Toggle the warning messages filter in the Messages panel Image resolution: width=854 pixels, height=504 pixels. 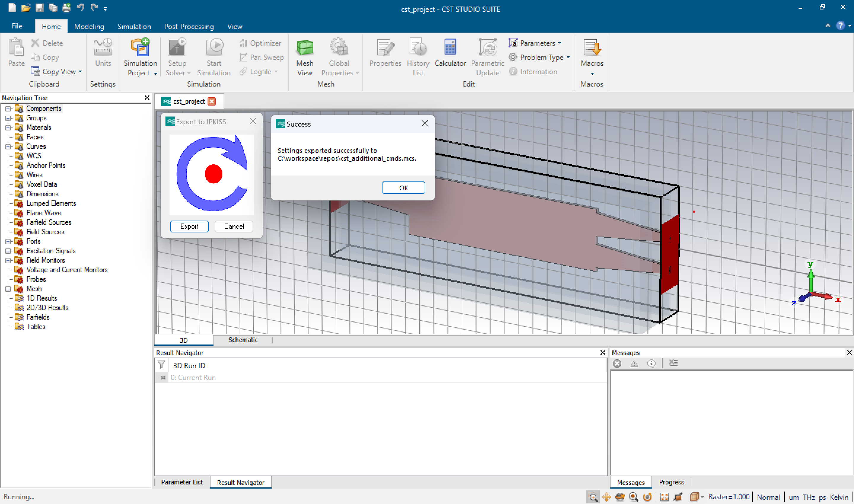pos(634,363)
